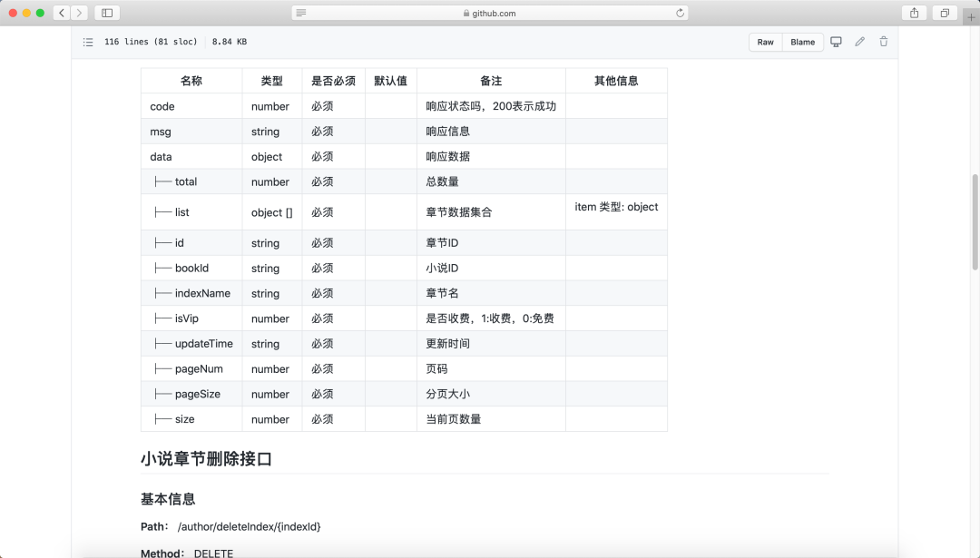Click the 'updateTime' field name
The image size is (980, 558).
[204, 344]
